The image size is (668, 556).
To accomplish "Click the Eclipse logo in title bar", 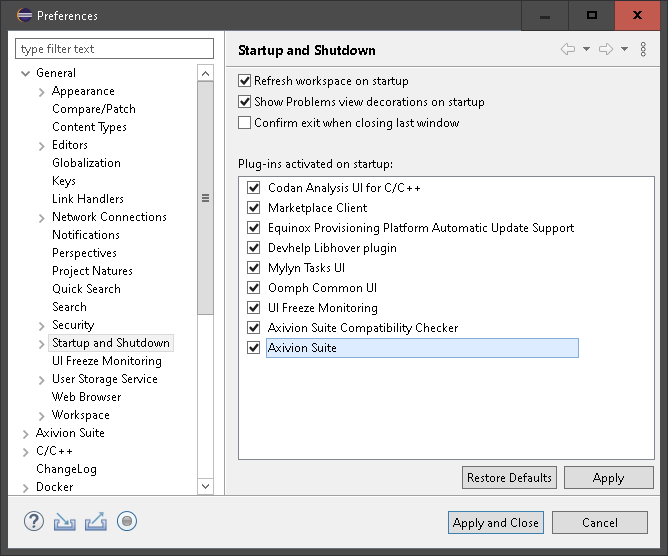I will click(x=24, y=15).
